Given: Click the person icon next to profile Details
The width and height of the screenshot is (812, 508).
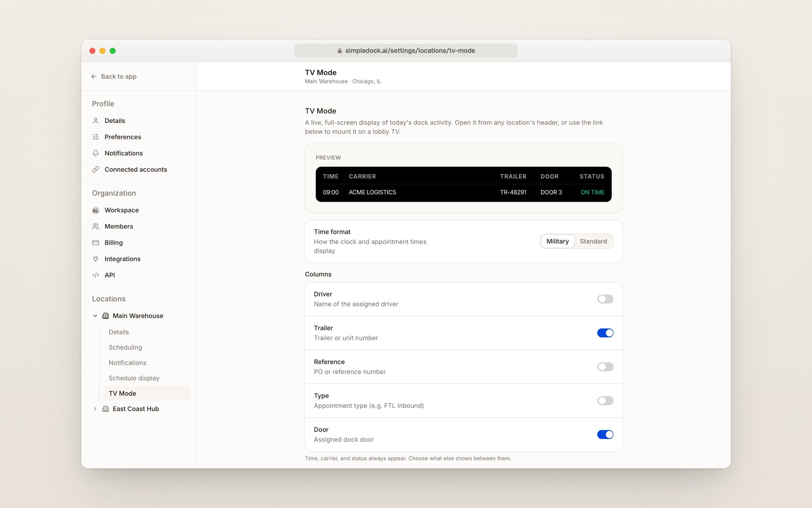Looking at the screenshot, I should [x=96, y=121].
